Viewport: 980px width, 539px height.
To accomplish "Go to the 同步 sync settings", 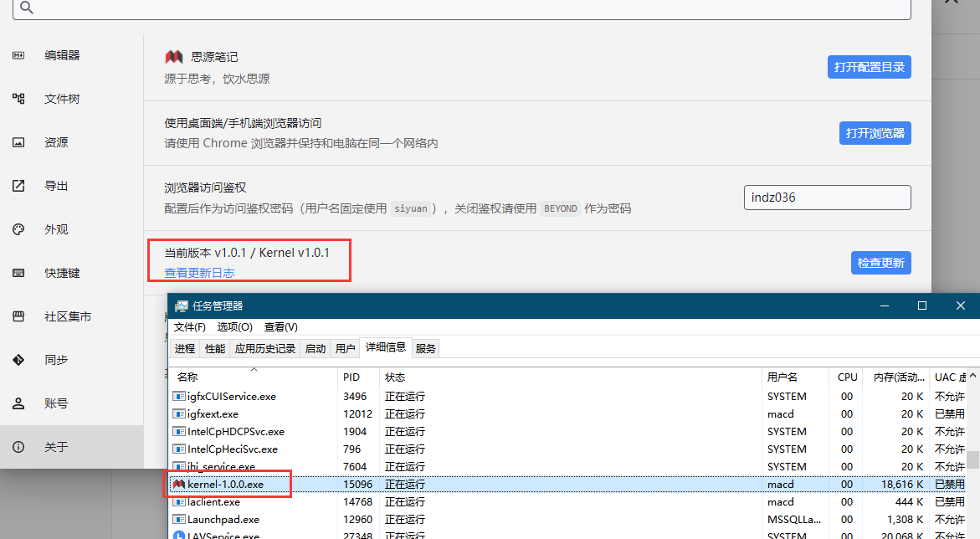I will (56, 360).
